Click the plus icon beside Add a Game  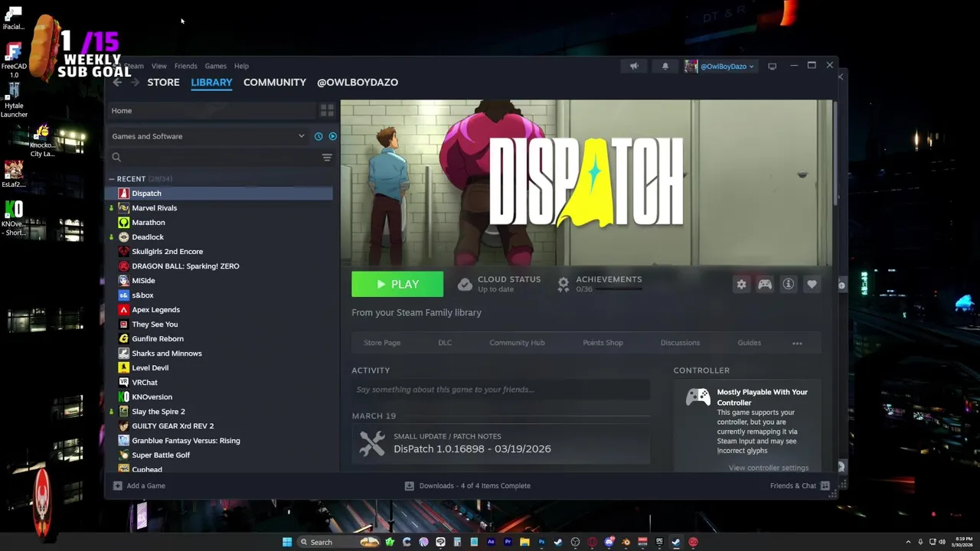(x=117, y=486)
